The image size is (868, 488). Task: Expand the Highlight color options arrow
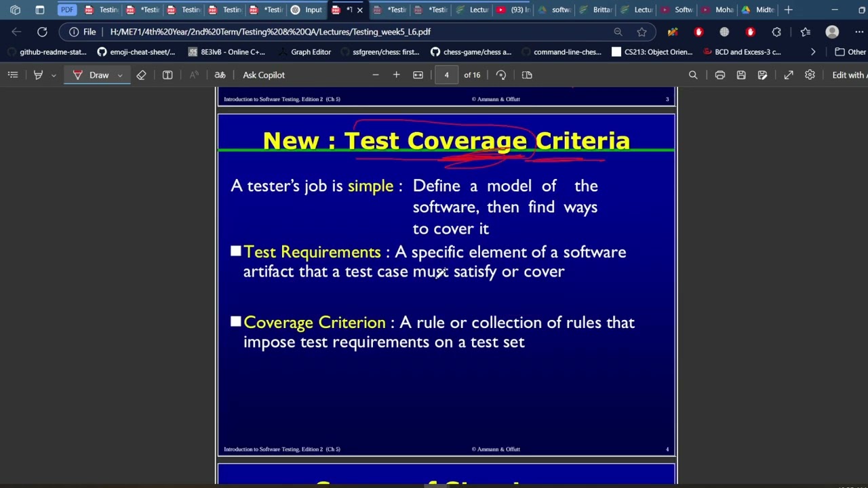[54, 75]
